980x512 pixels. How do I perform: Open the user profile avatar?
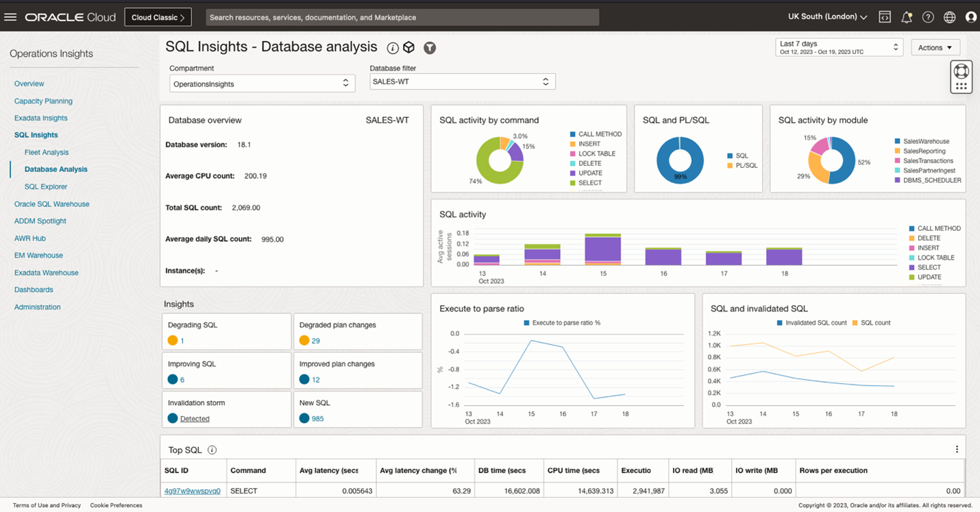[971, 17]
